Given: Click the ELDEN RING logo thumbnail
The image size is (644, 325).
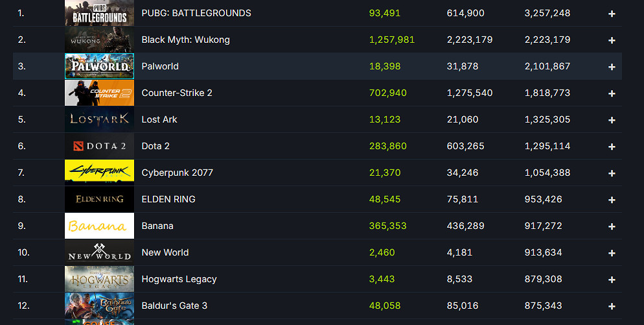Looking at the screenshot, I should [99, 199].
